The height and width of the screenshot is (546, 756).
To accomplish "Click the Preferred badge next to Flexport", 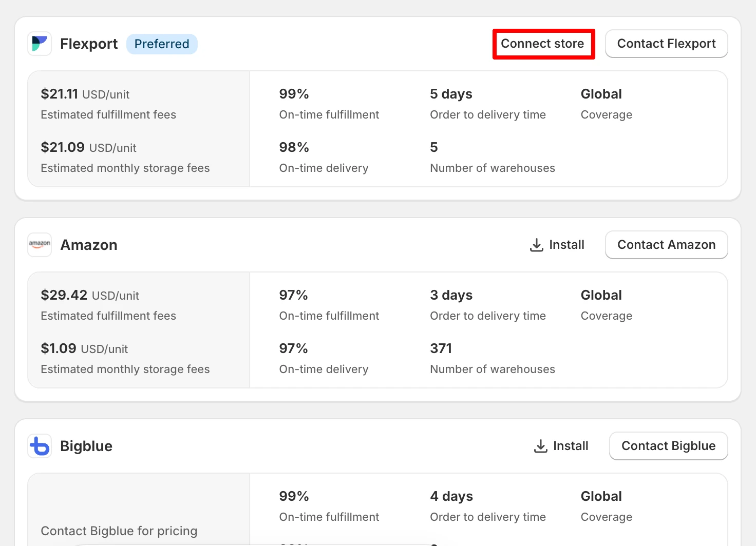I will pyautogui.click(x=162, y=44).
